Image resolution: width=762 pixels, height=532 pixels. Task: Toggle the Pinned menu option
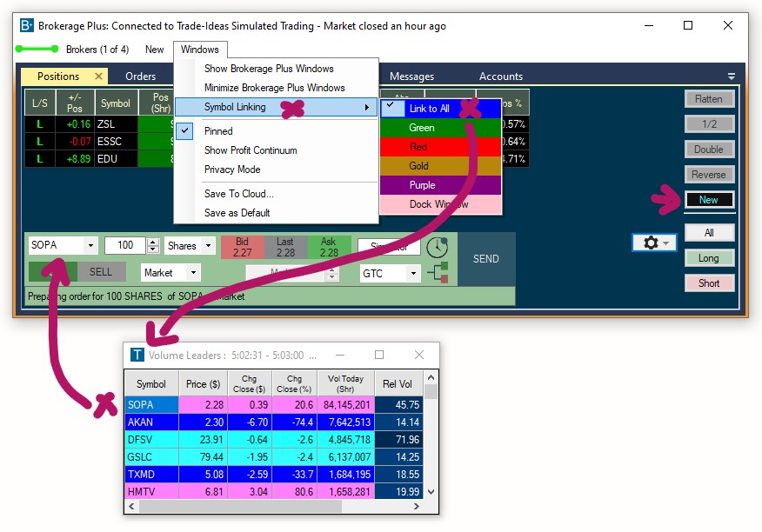point(218,131)
